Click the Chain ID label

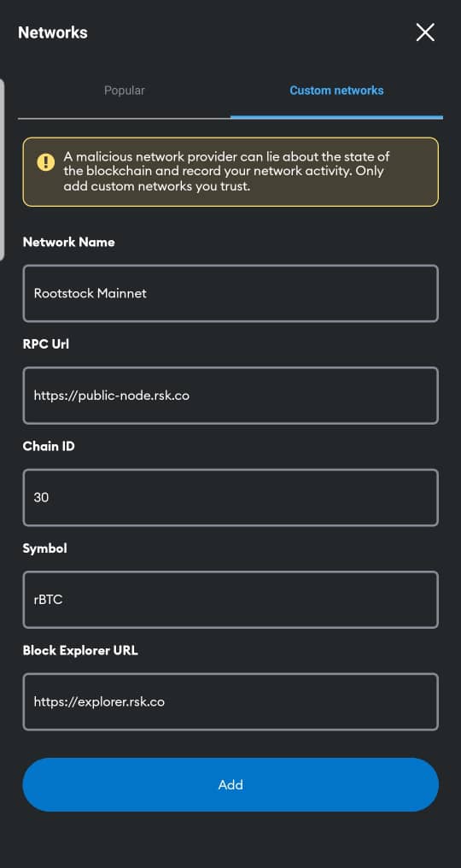49,446
